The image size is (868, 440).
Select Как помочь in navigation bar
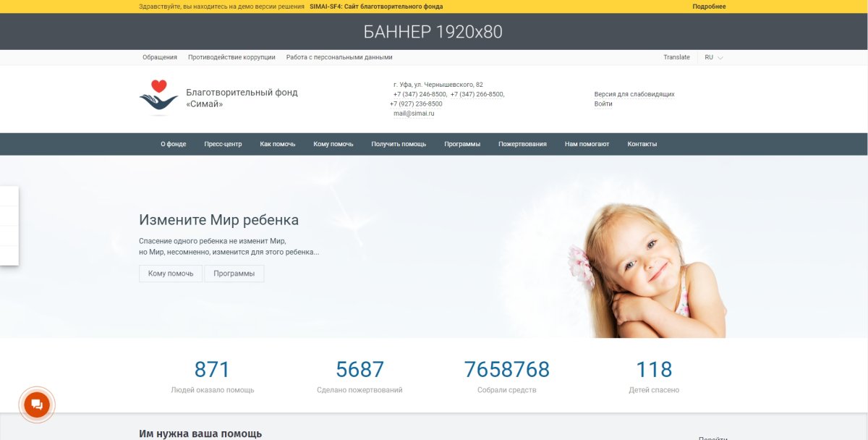point(278,144)
